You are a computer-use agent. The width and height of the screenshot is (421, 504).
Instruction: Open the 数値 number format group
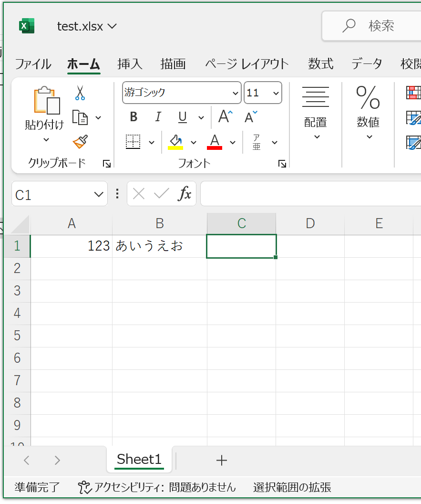pos(369,113)
